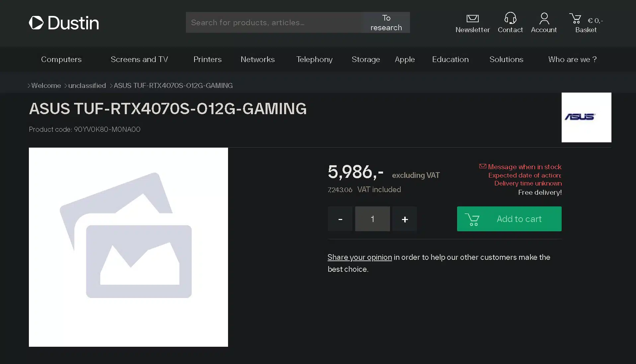Click the green Add to cart button
Image resolution: width=636 pixels, height=364 pixels.
[x=509, y=219]
